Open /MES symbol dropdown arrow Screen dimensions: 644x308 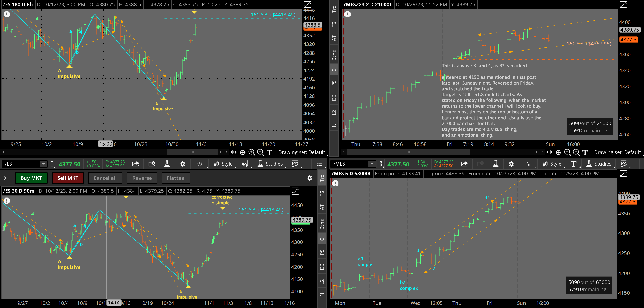tap(372, 164)
